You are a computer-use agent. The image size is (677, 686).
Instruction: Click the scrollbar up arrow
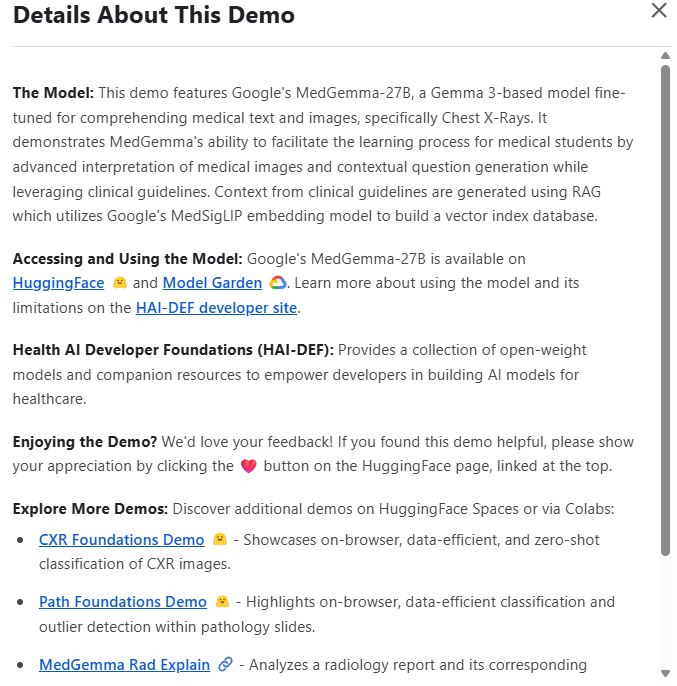click(x=666, y=55)
